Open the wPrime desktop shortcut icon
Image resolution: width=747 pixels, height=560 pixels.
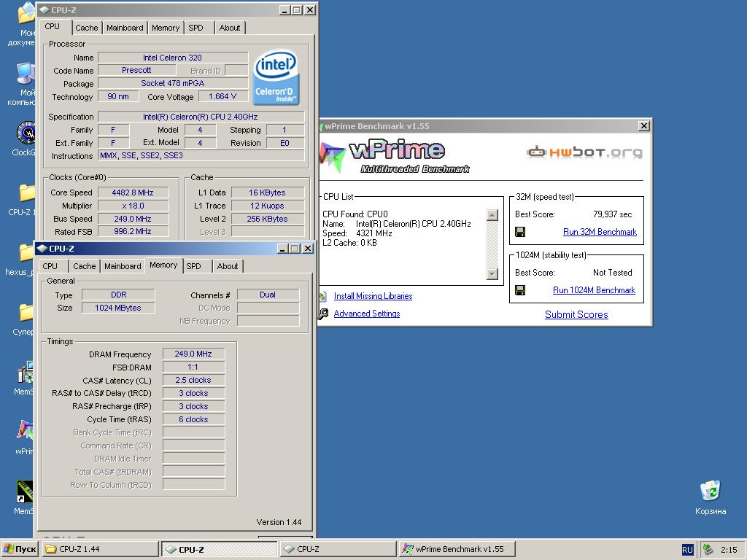[x=26, y=430]
